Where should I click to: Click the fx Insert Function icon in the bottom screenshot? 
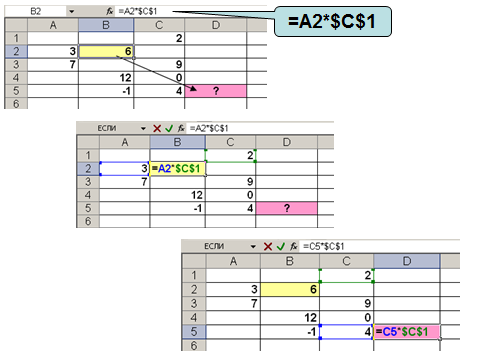[x=294, y=247]
